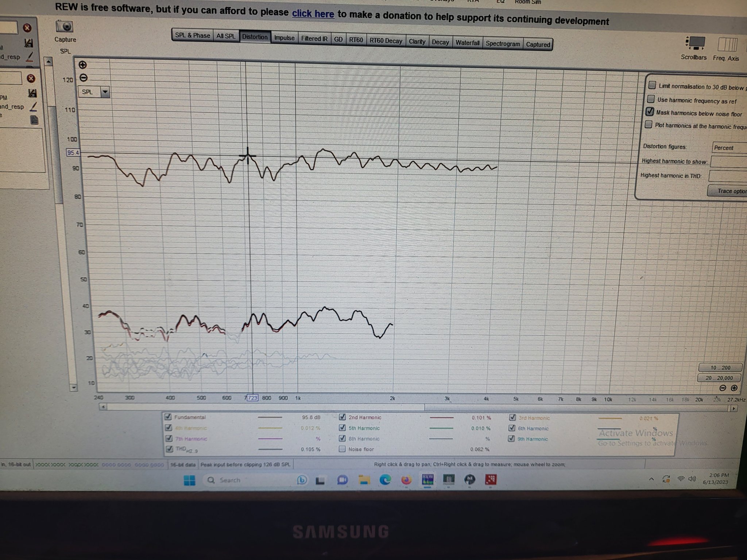The image size is (747, 560).
Task: Open the volume control in the system tray
Action: click(692, 478)
